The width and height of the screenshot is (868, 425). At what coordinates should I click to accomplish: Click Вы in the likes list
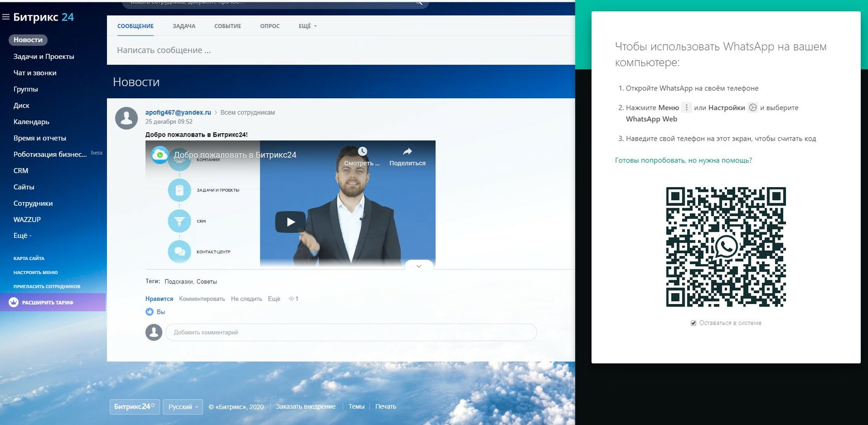(x=161, y=312)
